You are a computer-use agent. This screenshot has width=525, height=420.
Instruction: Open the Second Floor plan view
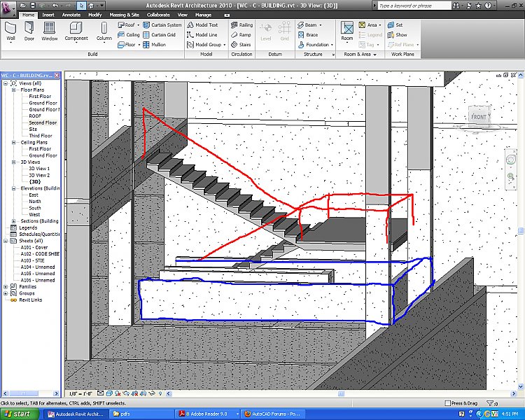(43, 122)
